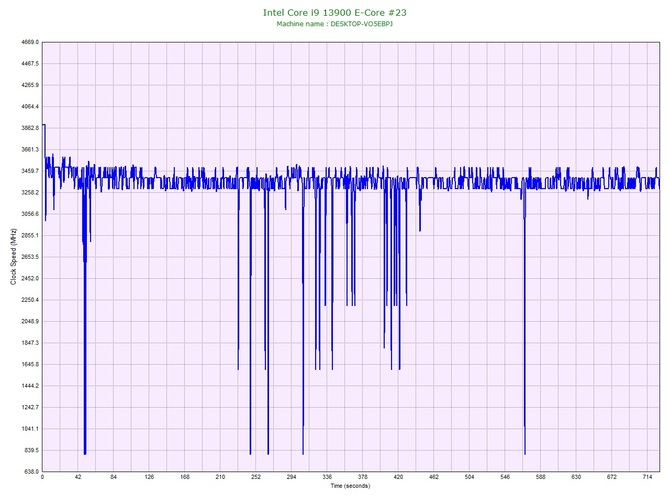Click the x-axis tick label 294

point(291,477)
